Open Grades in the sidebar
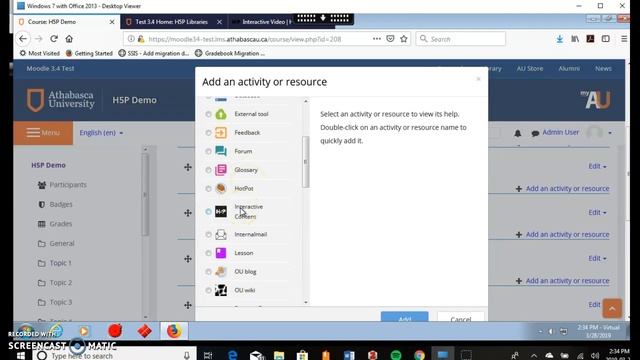Screen dimensions: 640x360 pos(55,224)
